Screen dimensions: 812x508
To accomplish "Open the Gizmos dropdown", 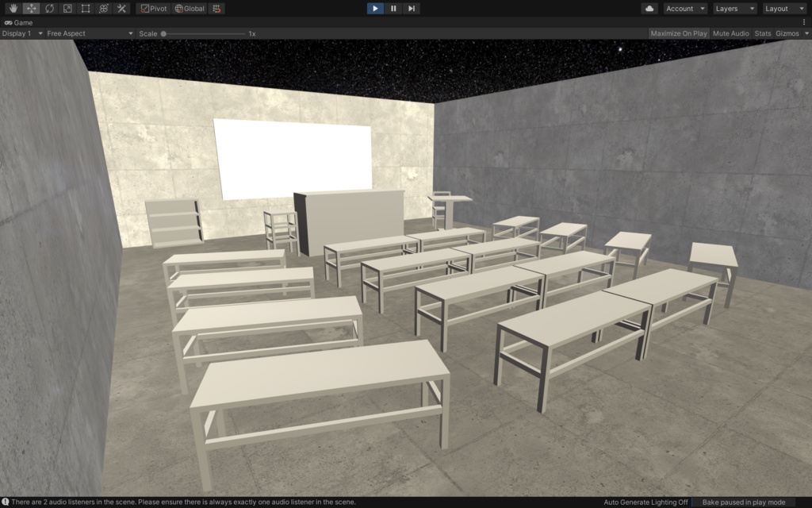I will (788, 33).
